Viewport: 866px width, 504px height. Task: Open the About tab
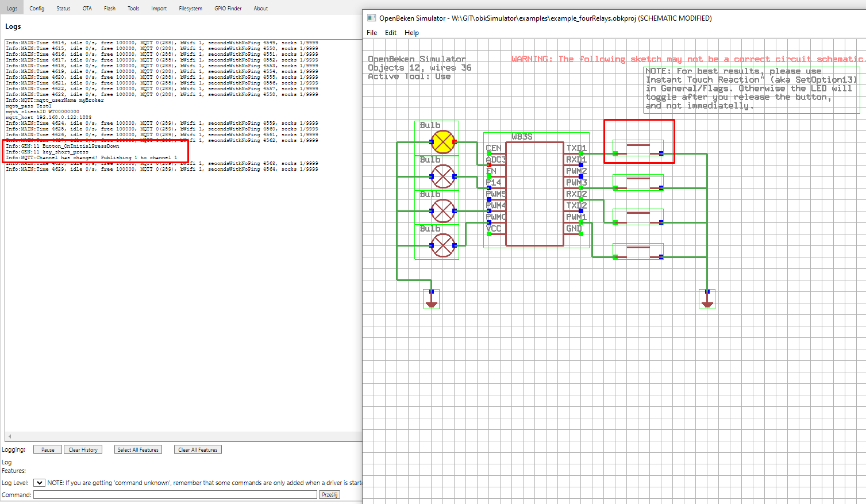tap(261, 9)
